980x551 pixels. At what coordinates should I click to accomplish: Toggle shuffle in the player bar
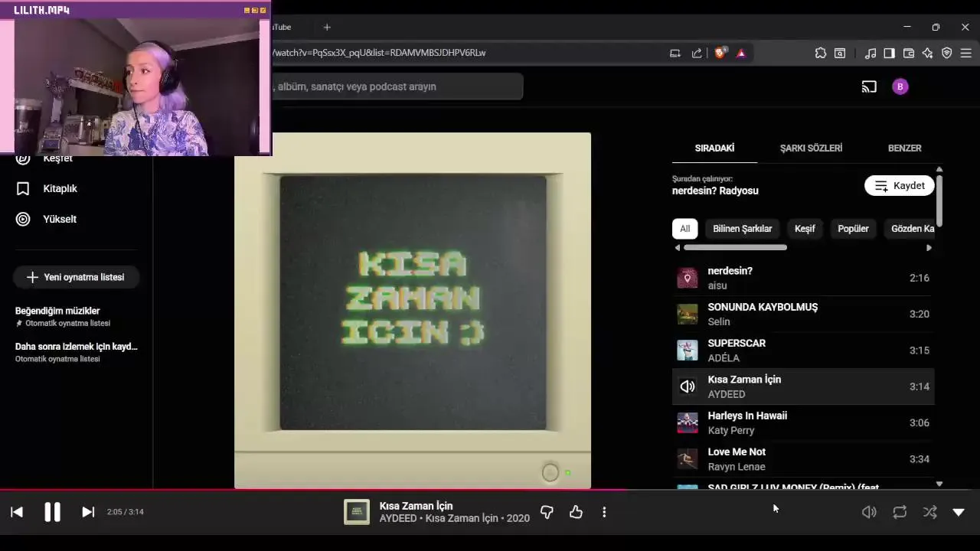coord(929,512)
